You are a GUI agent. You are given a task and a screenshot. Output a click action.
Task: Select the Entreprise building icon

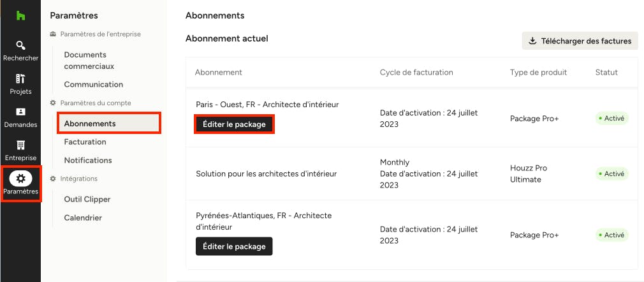click(20, 145)
